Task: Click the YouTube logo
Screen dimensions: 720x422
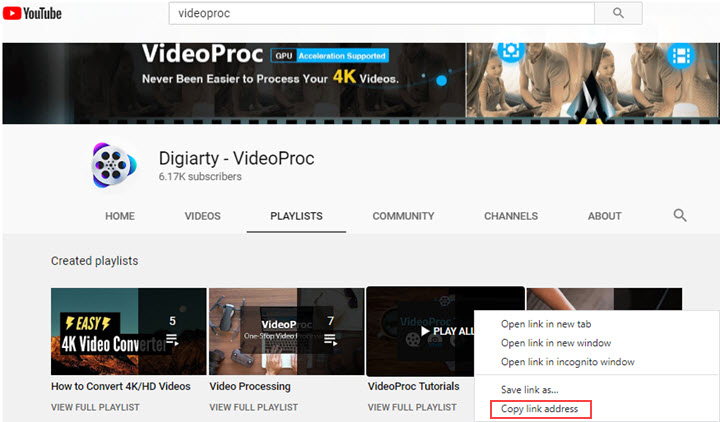Action: pyautogui.click(x=32, y=13)
